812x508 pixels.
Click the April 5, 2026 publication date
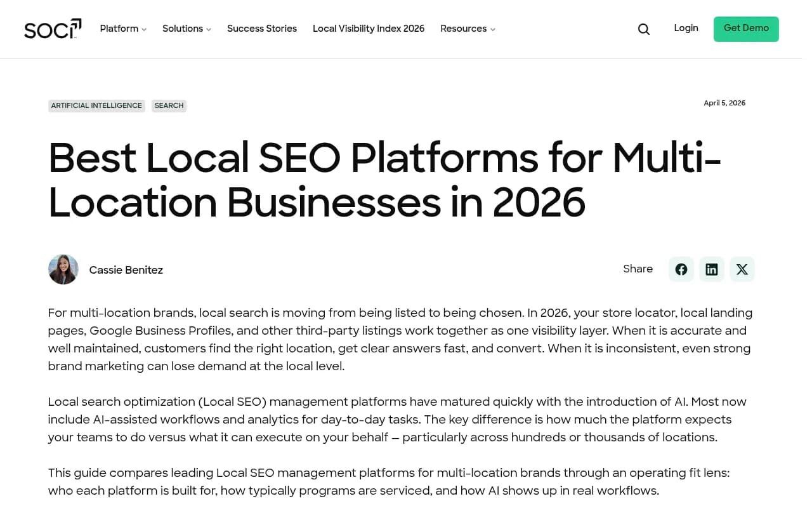724,103
